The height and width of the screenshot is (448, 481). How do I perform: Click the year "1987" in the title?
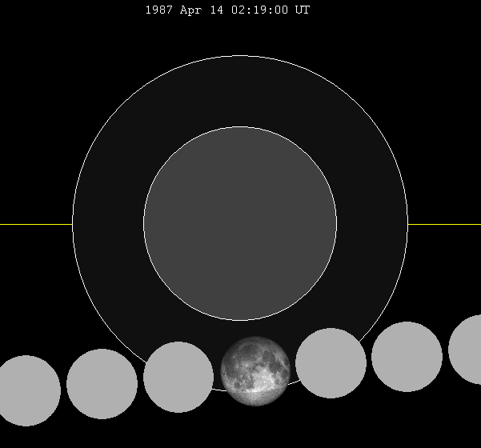click(159, 10)
